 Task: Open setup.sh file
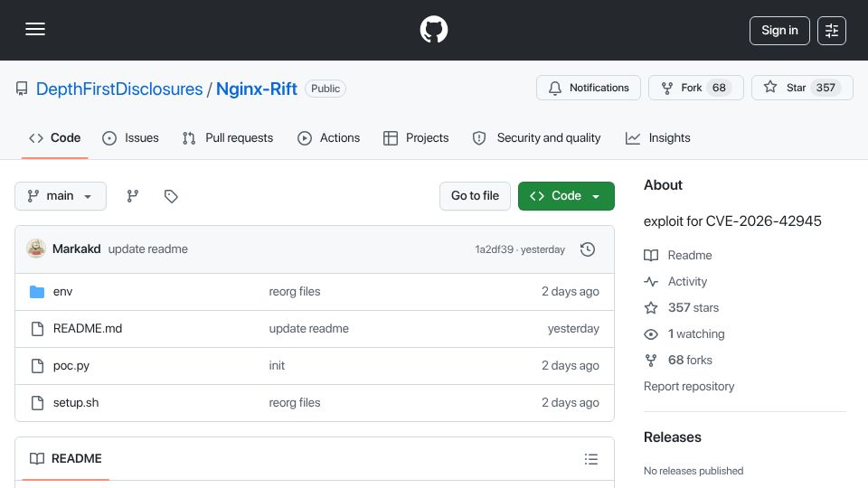point(76,403)
